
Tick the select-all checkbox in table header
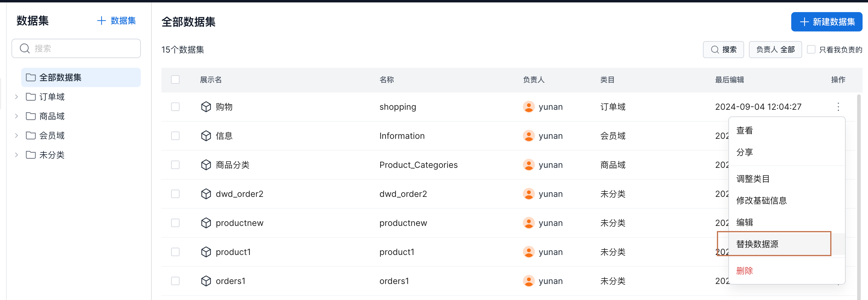[x=175, y=80]
